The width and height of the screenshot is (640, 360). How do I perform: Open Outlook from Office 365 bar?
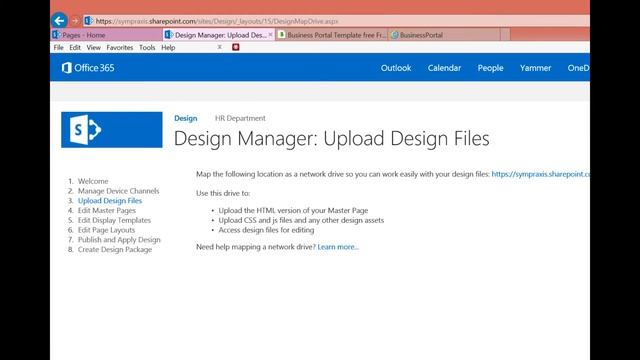pos(396,68)
